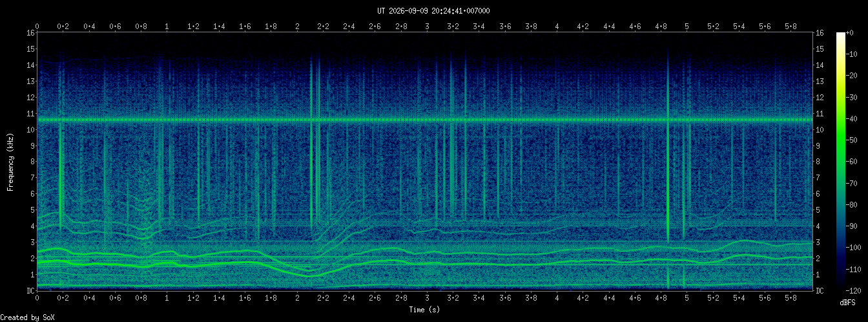The height and width of the screenshot is (322, 868).
Task: Click the 10 kHz label on the right axis
Action: 820,129
